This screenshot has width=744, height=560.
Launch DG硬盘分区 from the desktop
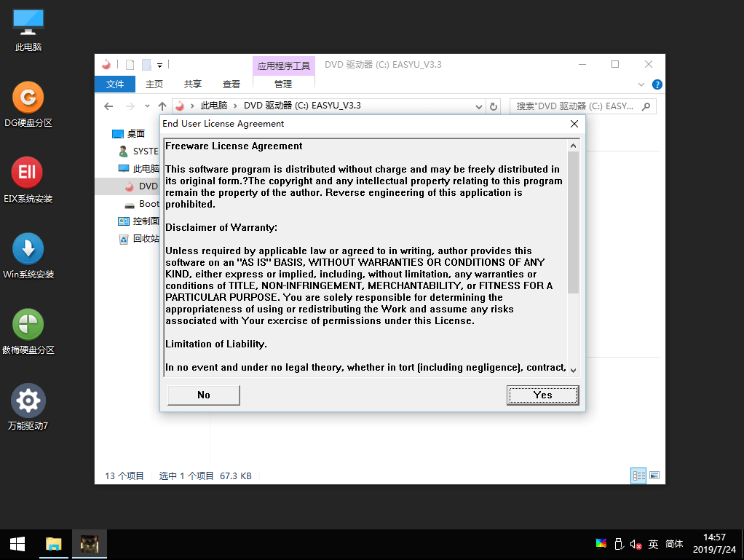coord(28,97)
